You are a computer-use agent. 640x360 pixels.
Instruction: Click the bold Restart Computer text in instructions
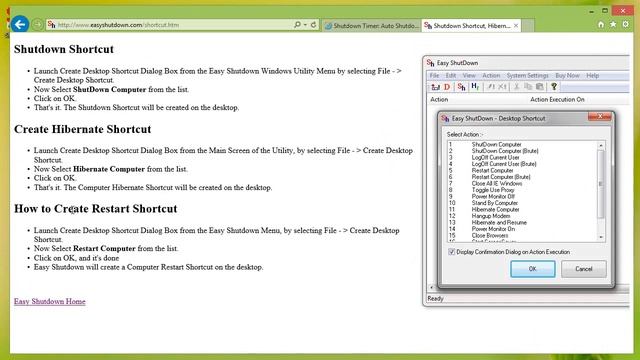(104, 249)
